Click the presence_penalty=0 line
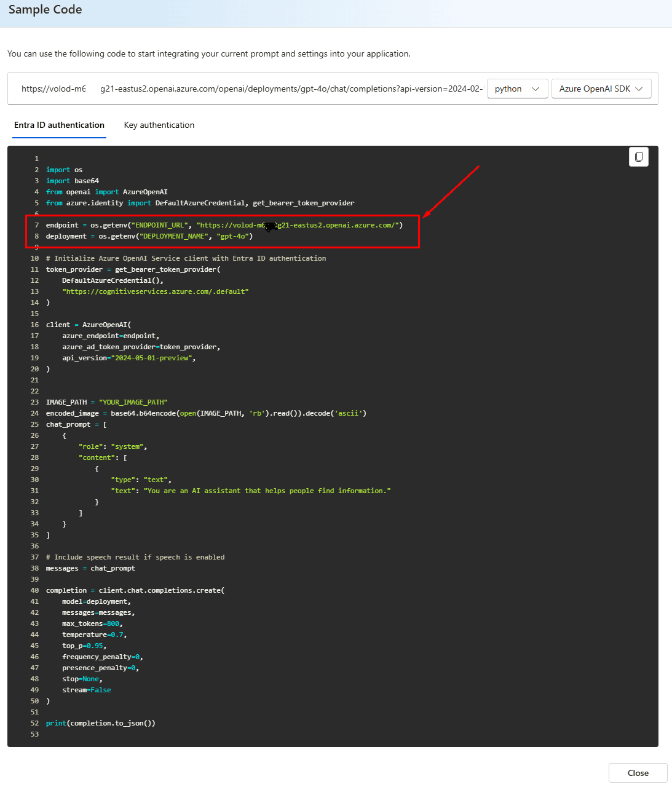 [101, 668]
